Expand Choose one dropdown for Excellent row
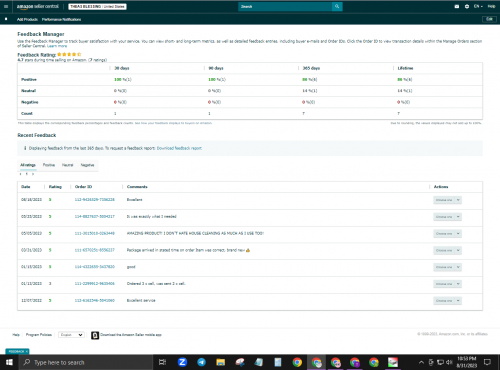Screen dimensions: 500x370 [447, 200]
